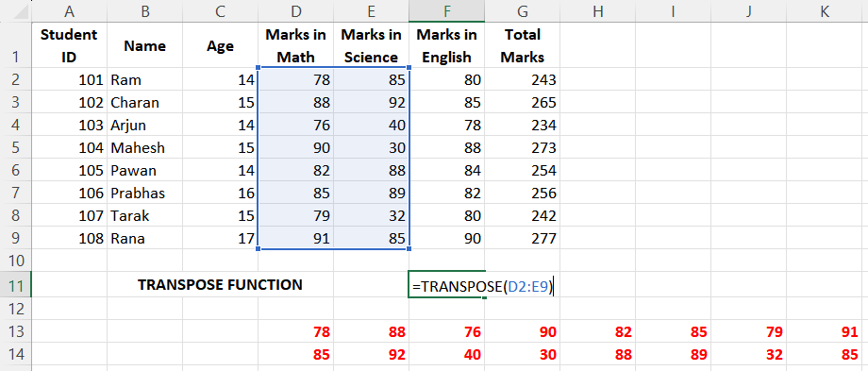The width and height of the screenshot is (868, 371).
Task: Select Age value 17 for Rana
Action: point(221,238)
